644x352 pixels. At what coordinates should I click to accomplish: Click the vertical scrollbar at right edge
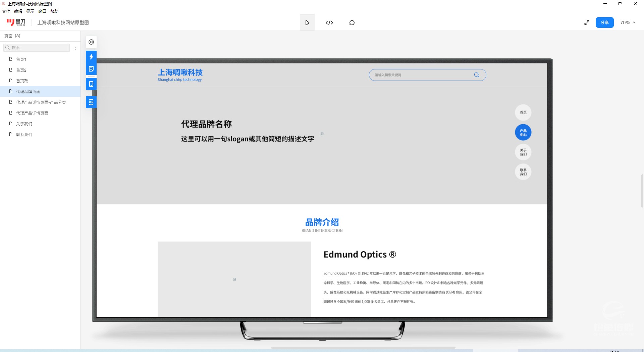coord(642,191)
